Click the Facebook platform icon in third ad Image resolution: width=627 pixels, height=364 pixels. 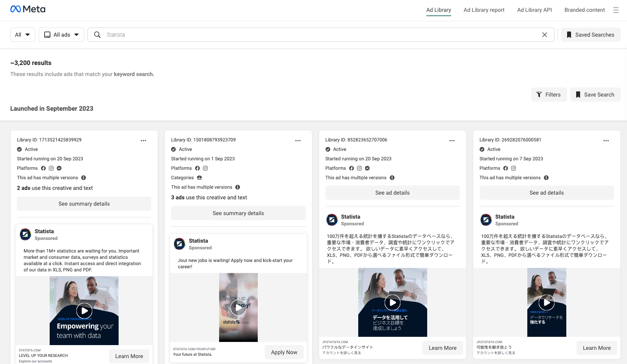tap(352, 168)
